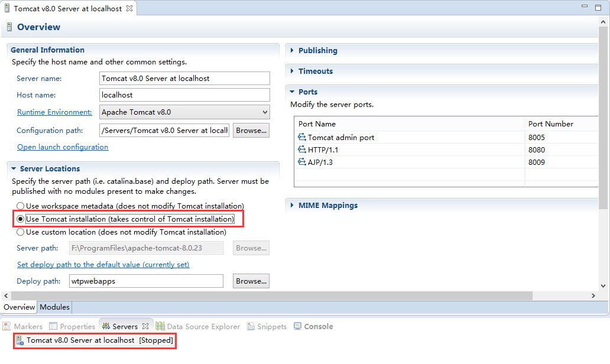The image size is (610, 364).
Task: Click the Data Source Explorer icon
Action: pyautogui.click(x=160, y=326)
